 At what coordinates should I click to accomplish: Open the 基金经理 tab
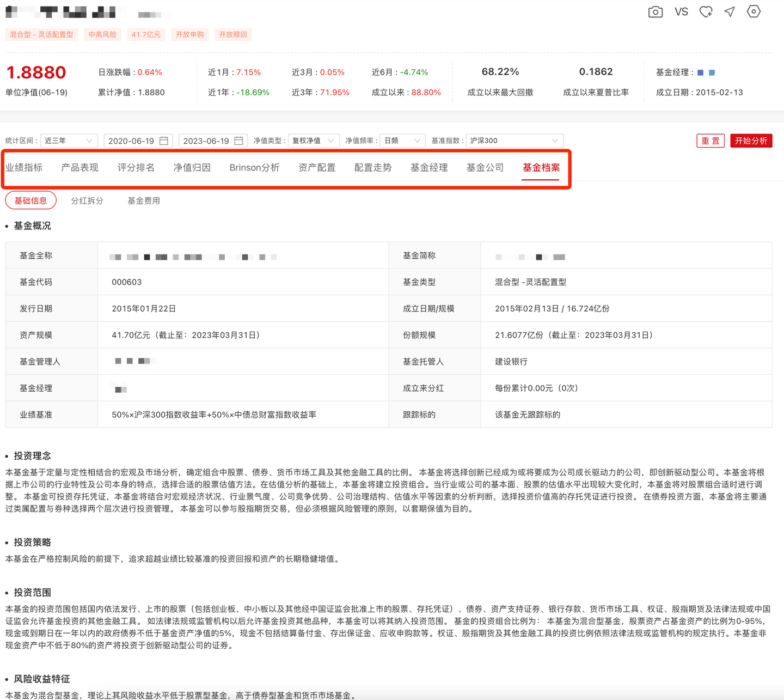[429, 167]
